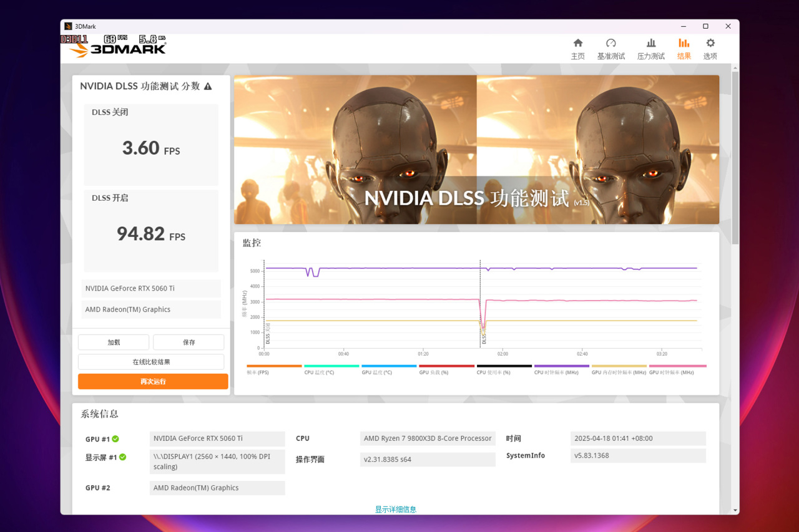The width and height of the screenshot is (799, 532).
Task: Click the SystemInfo value 'v5.83.1368'
Action: (638, 456)
